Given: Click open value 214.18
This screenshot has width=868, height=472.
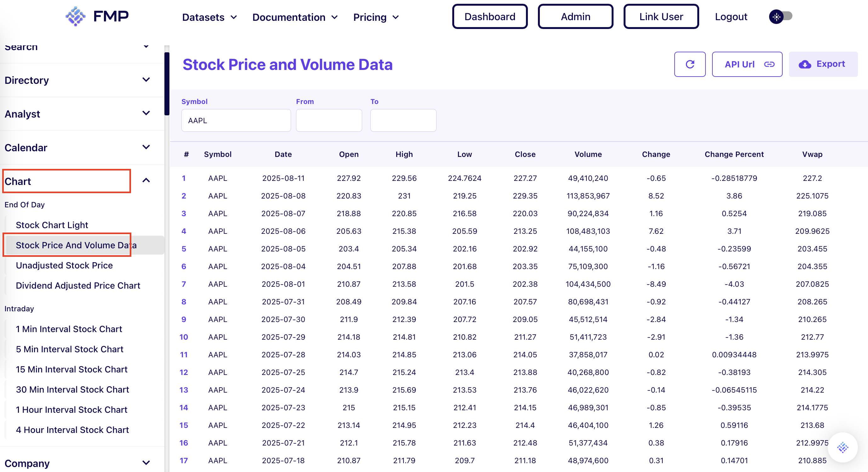Looking at the screenshot, I should 348,337.
